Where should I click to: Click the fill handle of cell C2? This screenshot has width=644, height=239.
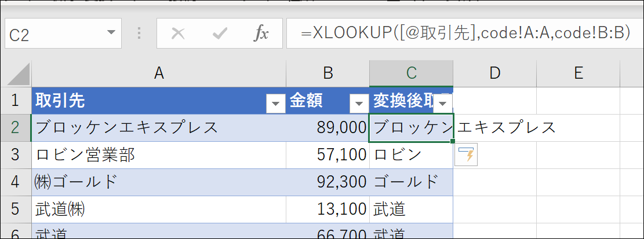(453, 141)
